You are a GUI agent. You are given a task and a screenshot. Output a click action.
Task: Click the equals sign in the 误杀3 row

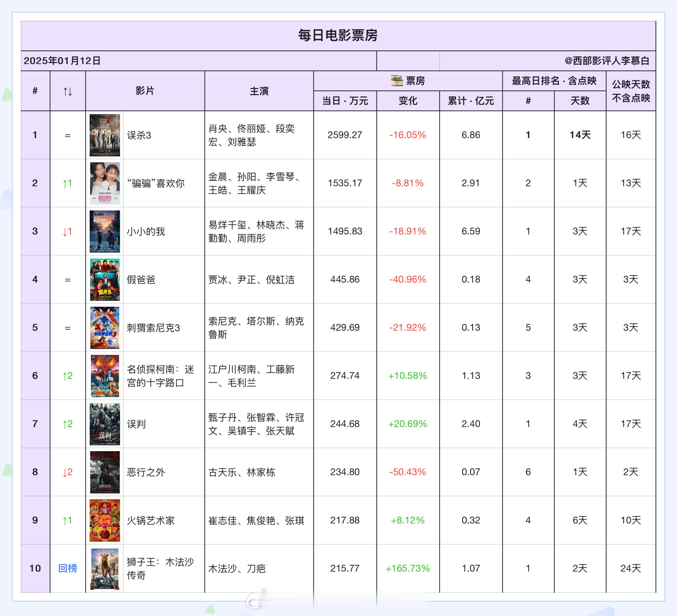coord(67,135)
